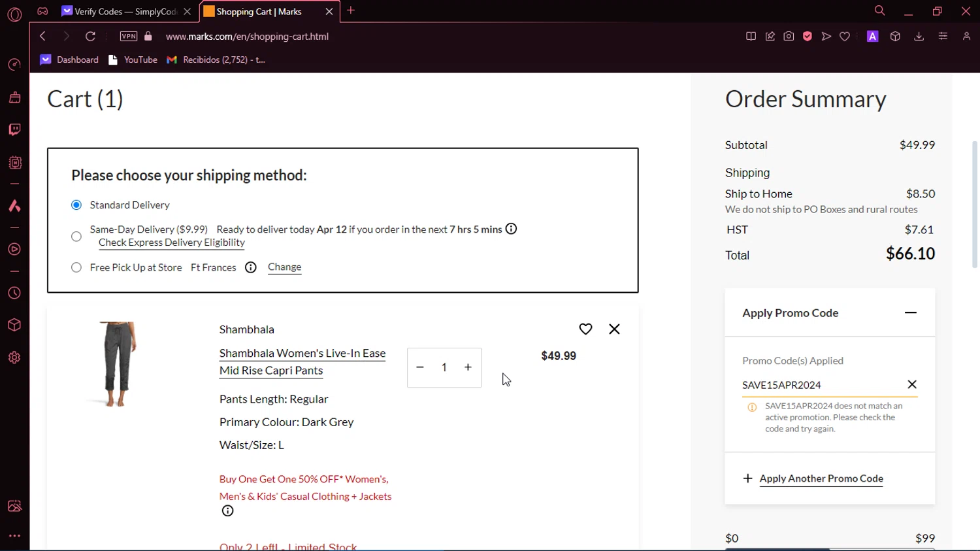The height and width of the screenshot is (551, 980).
Task: Click the send-to-Flow arrow icon
Action: (x=826, y=37)
